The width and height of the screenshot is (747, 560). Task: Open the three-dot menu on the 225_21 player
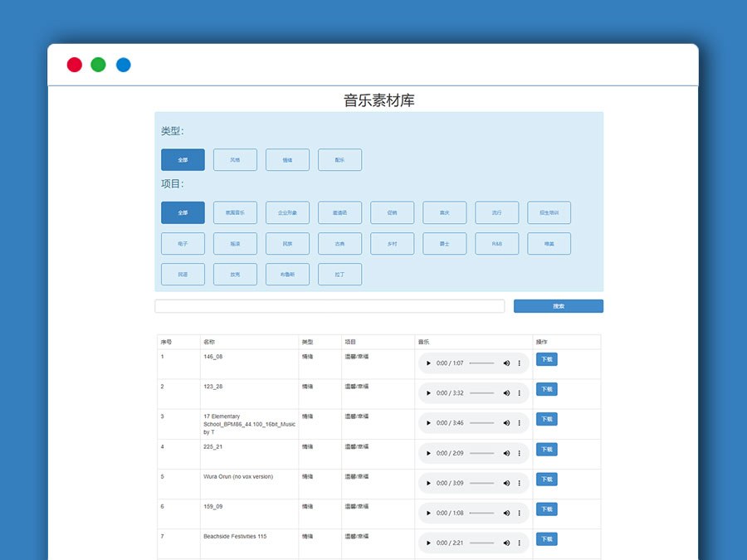pyautogui.click(x=520, y=453)
